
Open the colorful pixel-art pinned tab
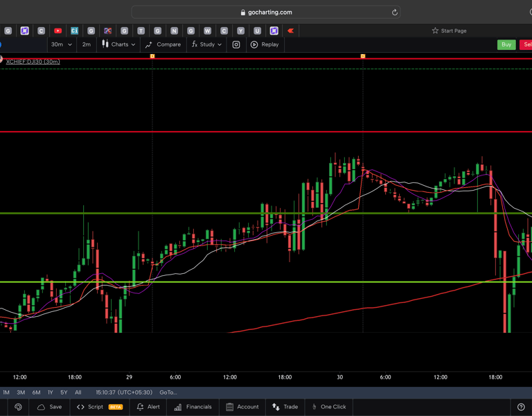click(108, 31)
